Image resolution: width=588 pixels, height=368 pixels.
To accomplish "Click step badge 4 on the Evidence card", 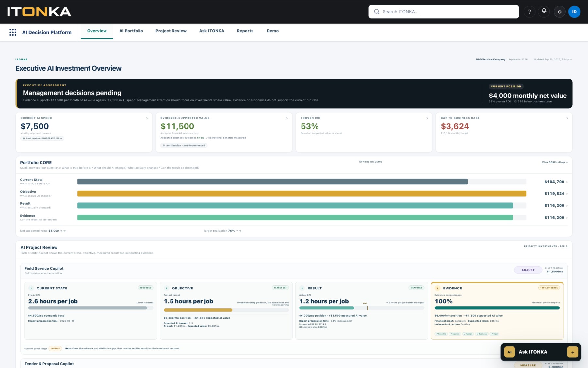I will 438,288.
